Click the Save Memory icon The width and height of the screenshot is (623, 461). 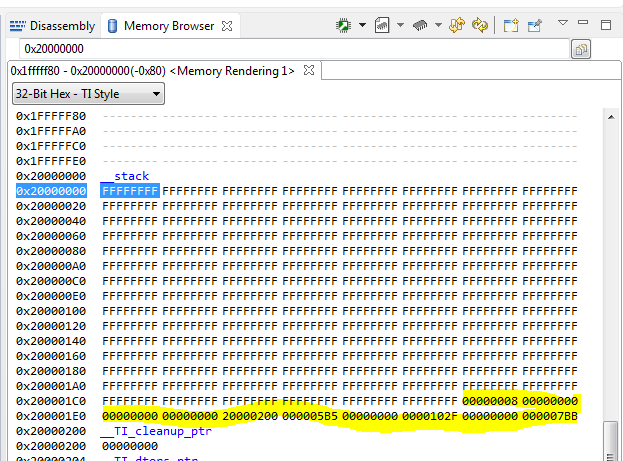tap(381, 25)
